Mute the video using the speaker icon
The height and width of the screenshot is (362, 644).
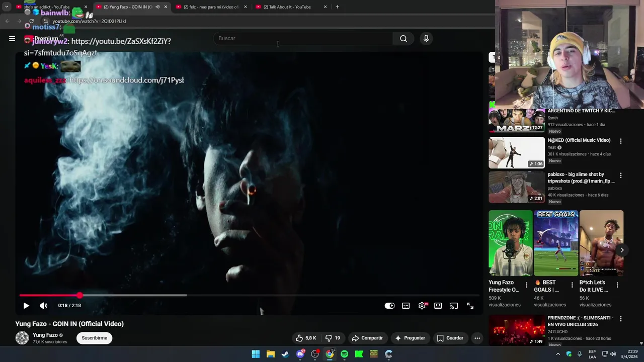click(44, 306)
